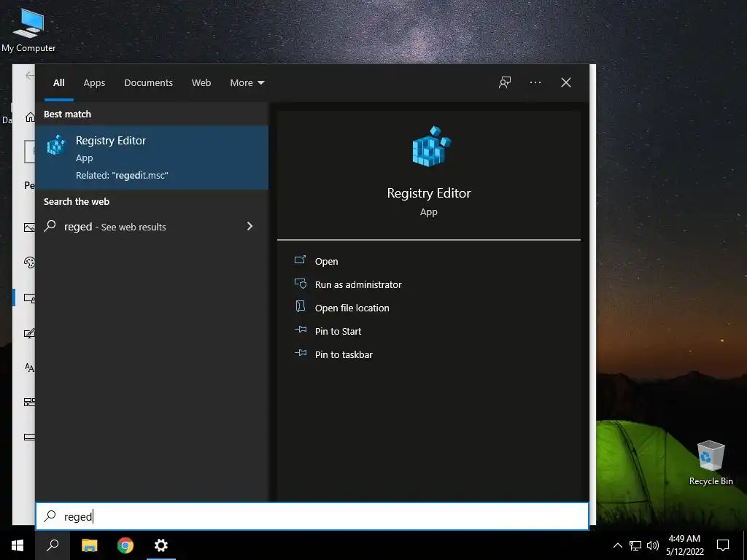Click Settings sidebar Lock screen icon
The width and height of the screenshot is (747, 560).
[29, 298]
